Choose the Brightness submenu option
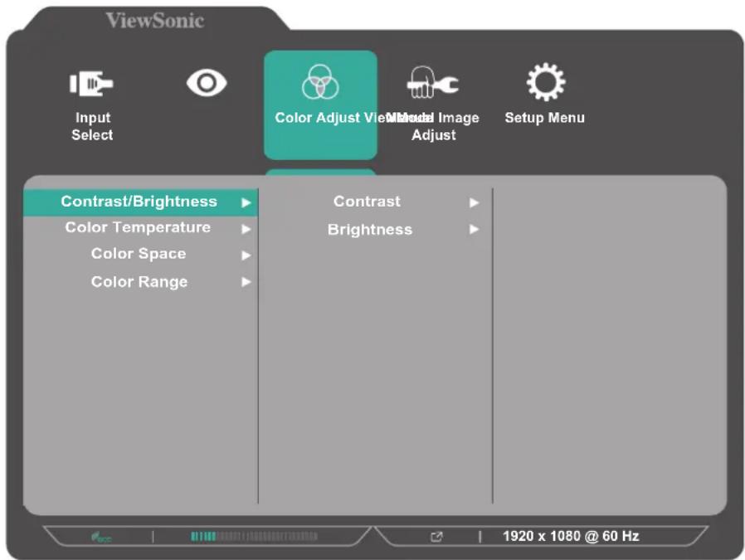 pos(370,230)
